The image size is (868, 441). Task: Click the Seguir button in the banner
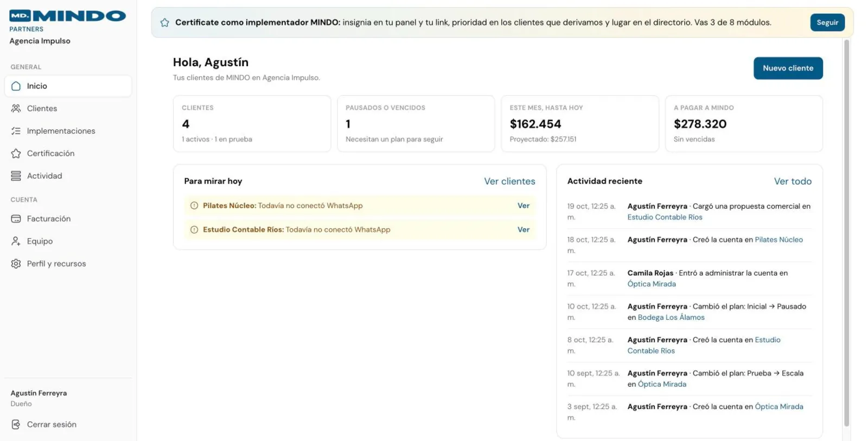point(827,22)
